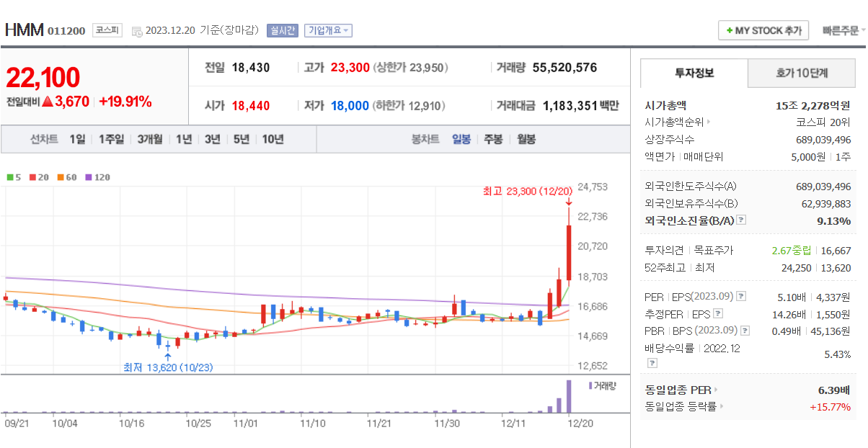Click the 시가 value 18,440
The height and width of the screenshot is (448, 868).
point(251,106)
